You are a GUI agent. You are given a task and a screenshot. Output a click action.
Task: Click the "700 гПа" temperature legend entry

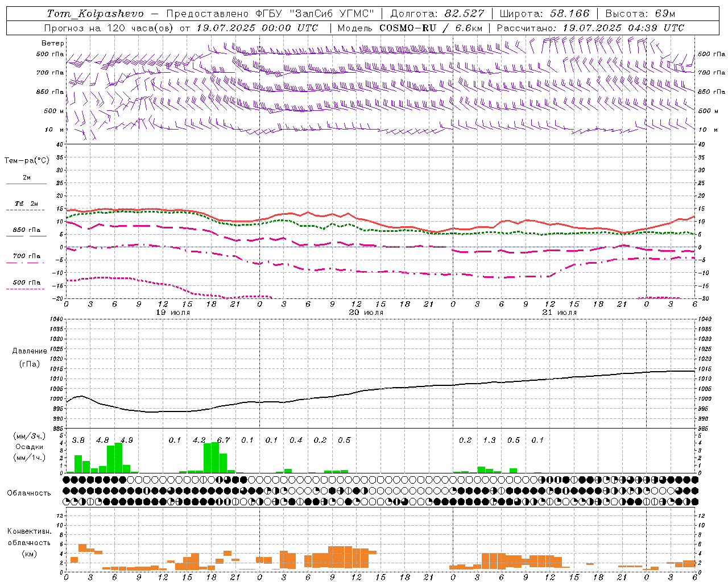(26, 256)
